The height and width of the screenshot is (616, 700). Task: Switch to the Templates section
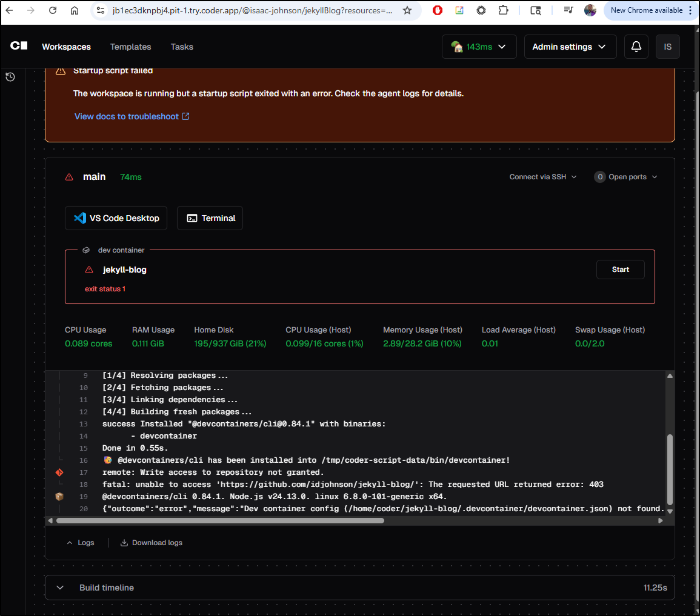pyautogui.click(x=130, y=47)
